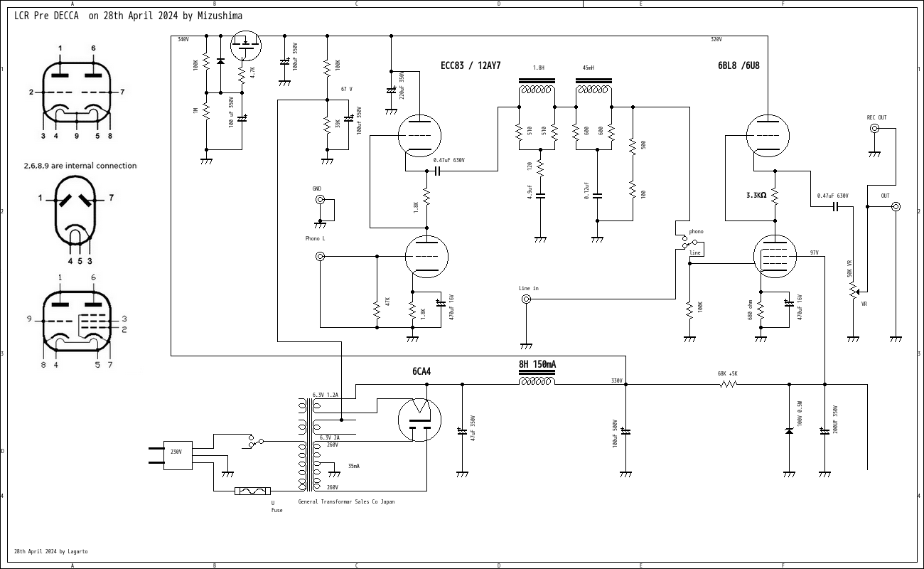Select the 230V mains input box
This screenshot has height=569, width=924.
pos(178,455)
